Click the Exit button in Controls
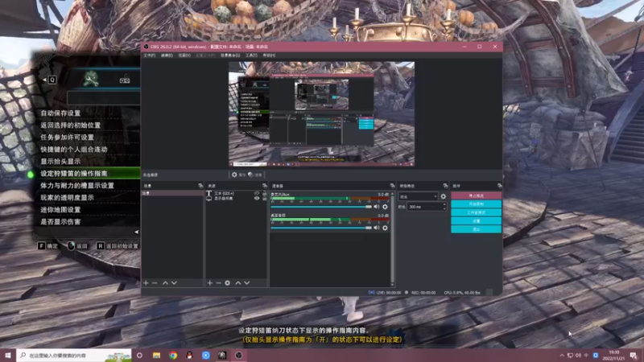644x362 pixels. 476,229
